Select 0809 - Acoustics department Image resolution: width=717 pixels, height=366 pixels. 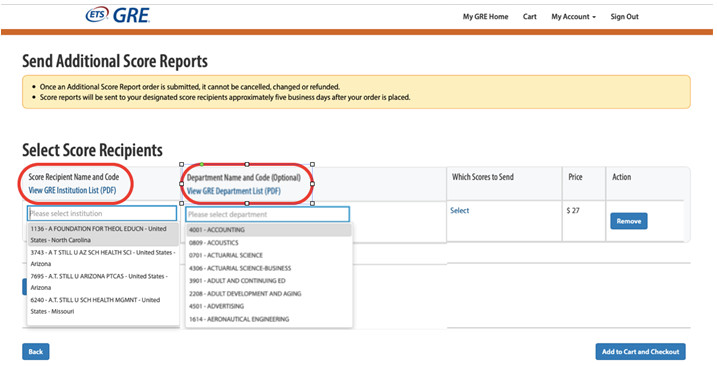(x=269, y=242)
